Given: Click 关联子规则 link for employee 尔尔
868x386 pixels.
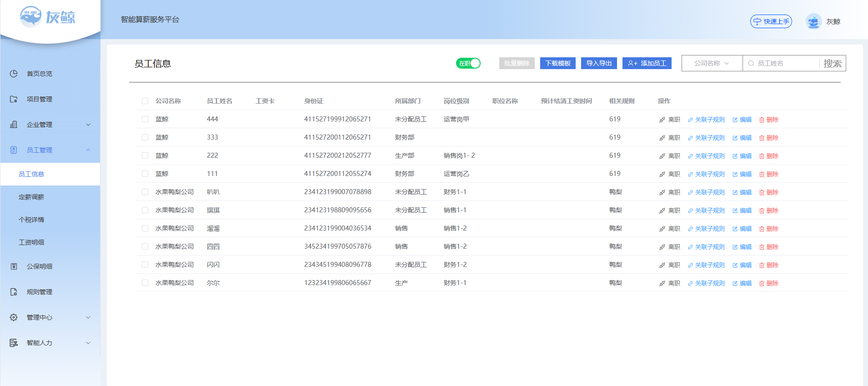Looking at the screenshot, I should pyautogui.click(x=707, y=283).
